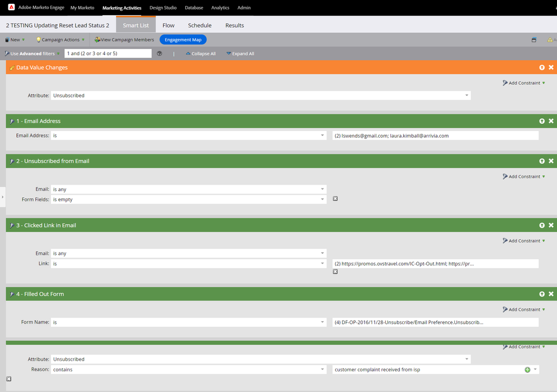Click the warning triangle icon

click(550, 40)
